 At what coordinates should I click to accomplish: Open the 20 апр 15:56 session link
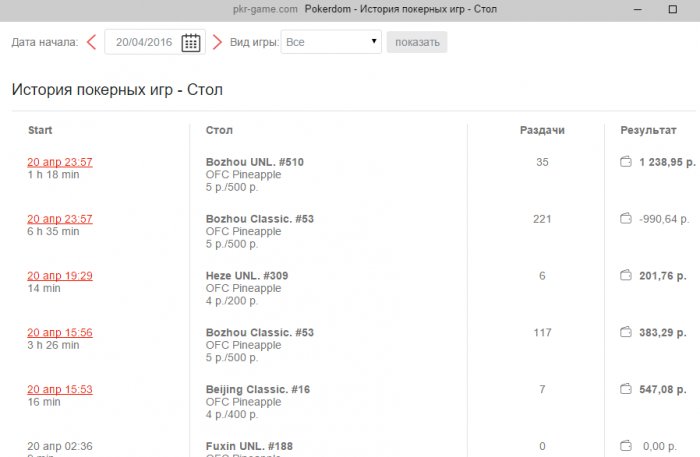(x=60, y=333)
